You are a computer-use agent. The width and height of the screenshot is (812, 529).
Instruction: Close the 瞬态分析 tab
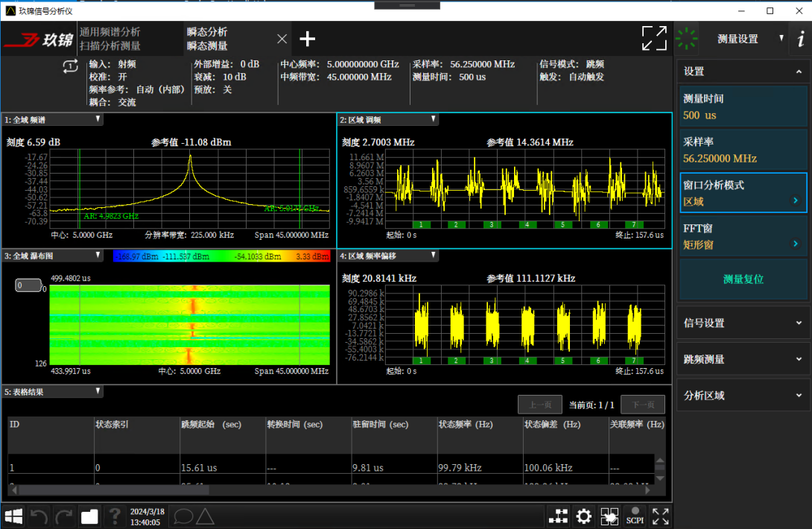click(x=282, y=39)
